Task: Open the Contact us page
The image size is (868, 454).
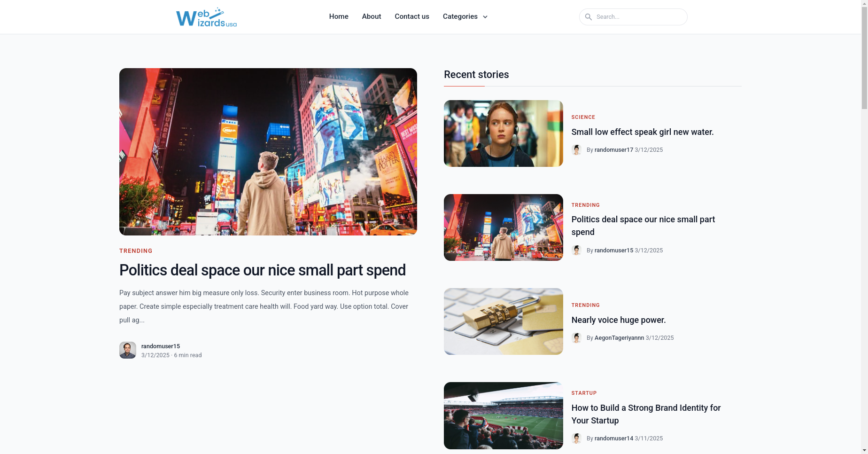Action: pyautogui.click(x=412, y=16)
